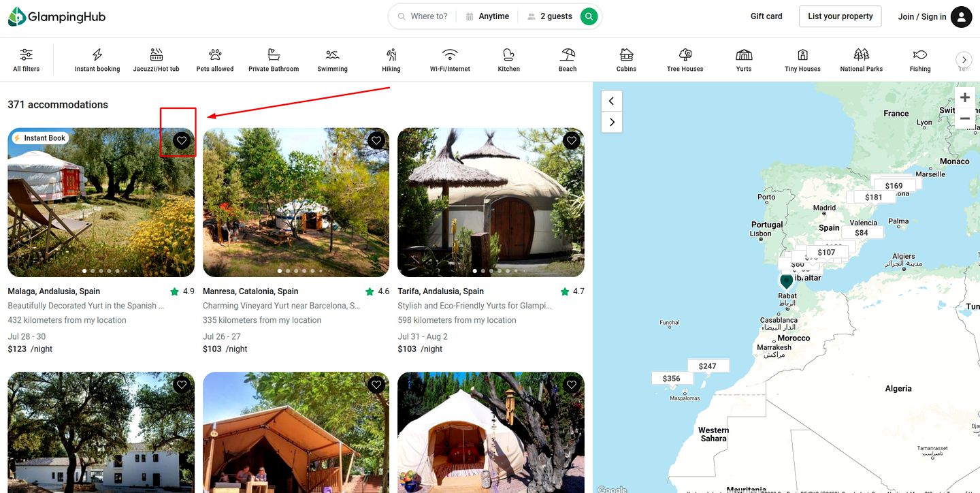
Task: Favorite the white farmhouse listing
Action: click(181, 385)
